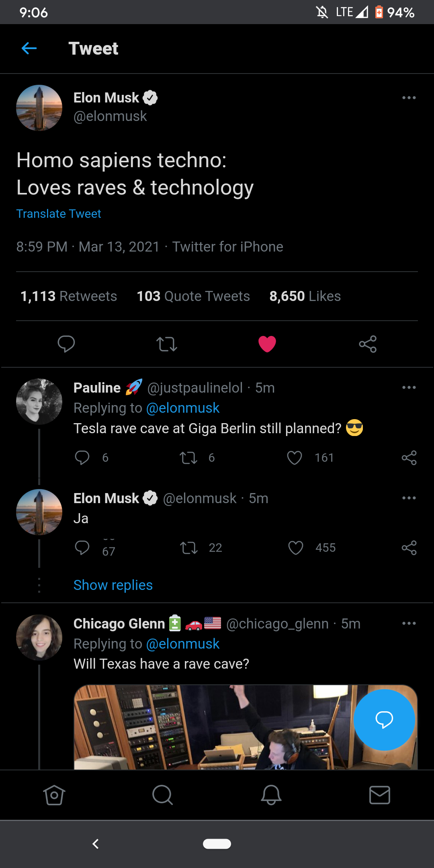Viewport: 434px width, 868px height.
Task: Show replies under Elon's 'Ja' response
Action: (113, 585)
